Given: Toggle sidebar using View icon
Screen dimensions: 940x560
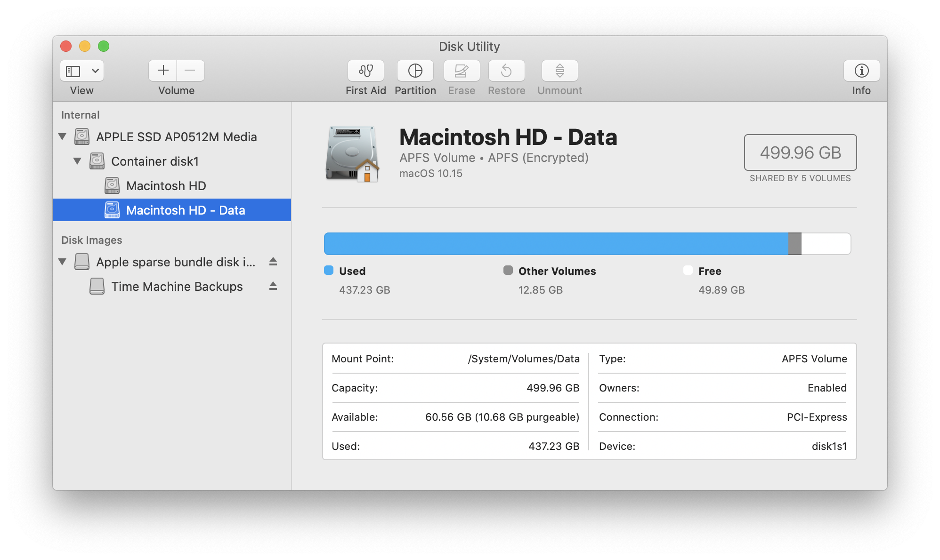Looking at the screenshot, I should pos(73,71).
